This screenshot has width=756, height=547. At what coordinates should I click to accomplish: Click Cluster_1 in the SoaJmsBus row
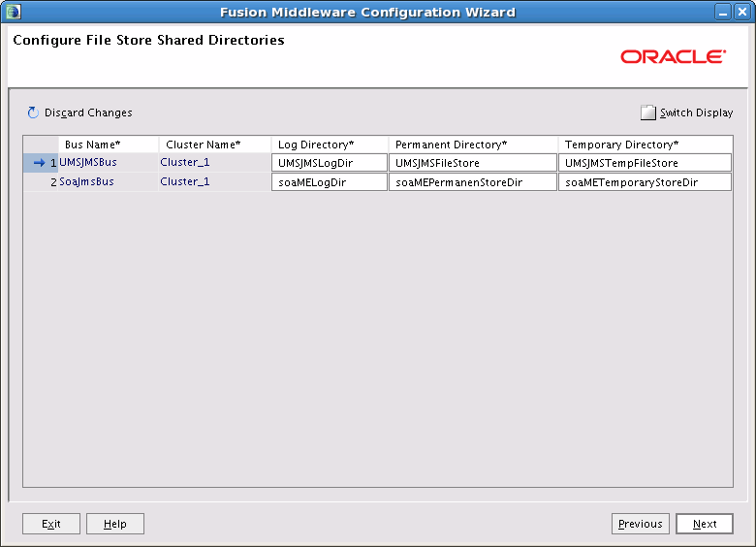[x=214, y=182]
